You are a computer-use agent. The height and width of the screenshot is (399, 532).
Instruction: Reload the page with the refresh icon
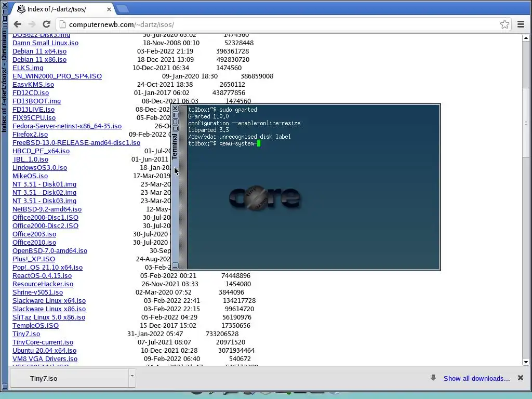(x=46, y=24)
